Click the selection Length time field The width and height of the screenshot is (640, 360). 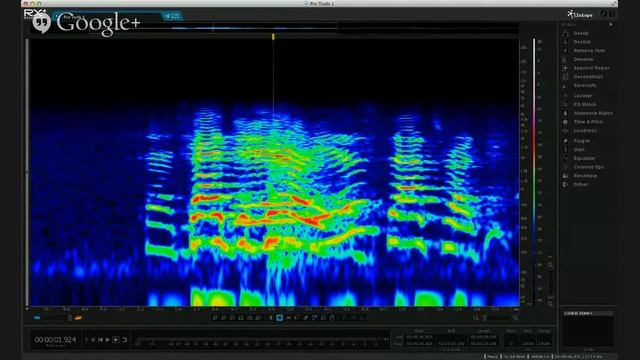pos(484,338)
